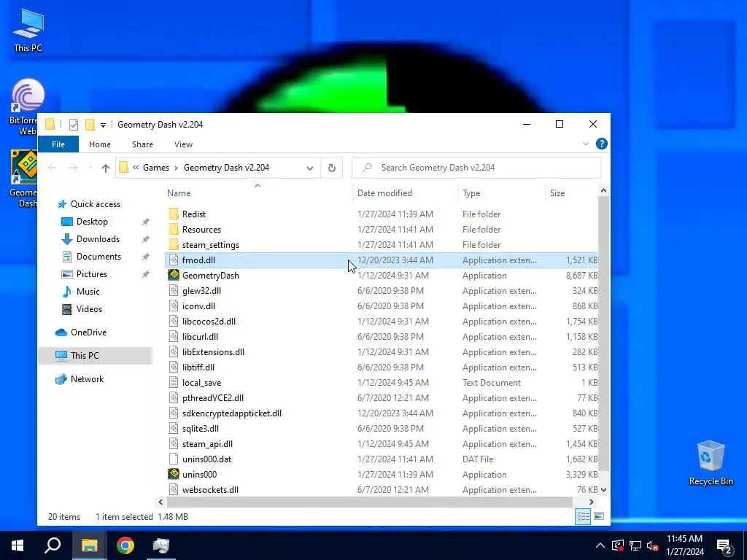The height and width of the screenshot is (560, 747).
Task: Select the sqlite3.dll file
Action: tap(201, 429)
